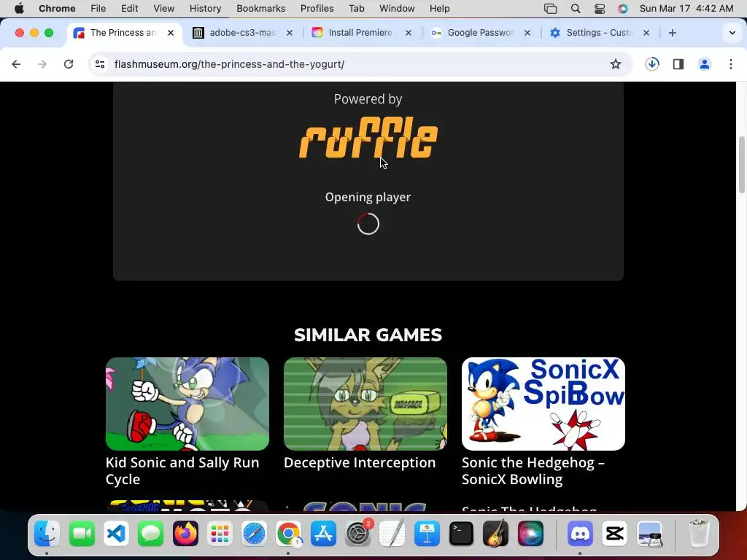The image size is (747, 560).
Task: View site information icon in address bar
Action: point(100,64)
